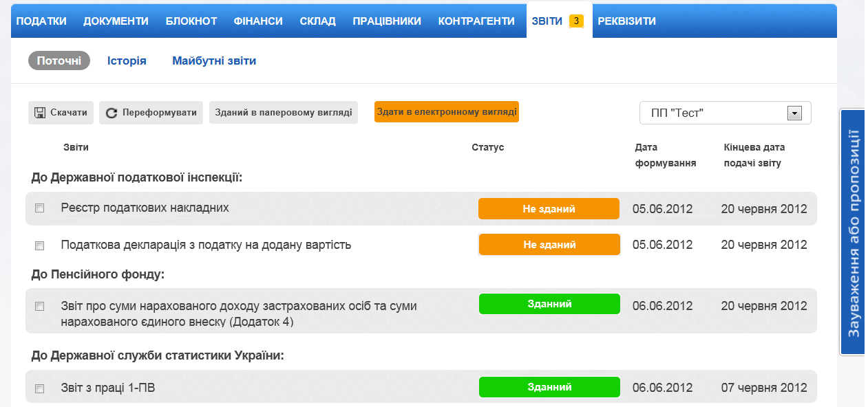
Task: Select the VAT declaration report checkbox
Action: click(x=40, y=245)
